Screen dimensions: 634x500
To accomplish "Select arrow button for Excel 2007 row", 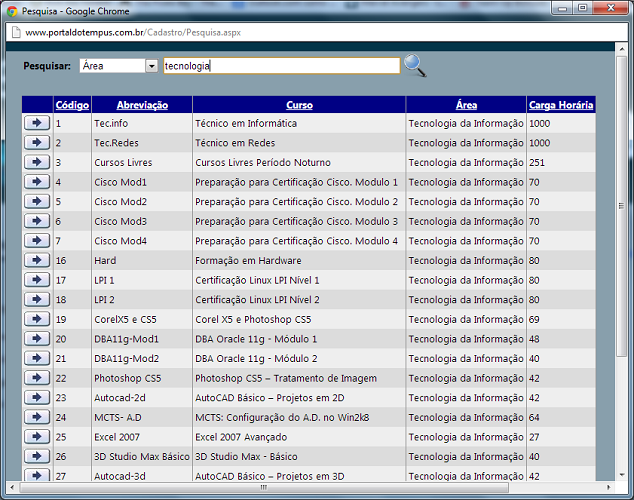I will (37, 437).
